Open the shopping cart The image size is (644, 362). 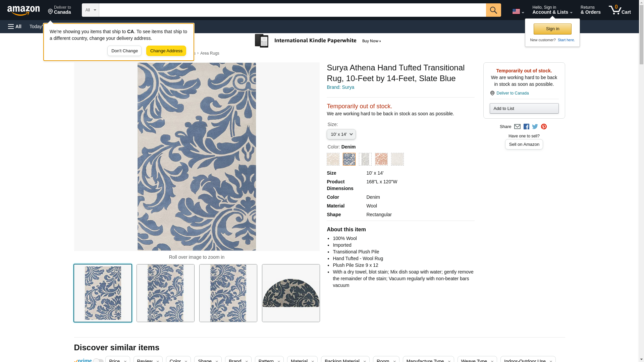point(620,10)
